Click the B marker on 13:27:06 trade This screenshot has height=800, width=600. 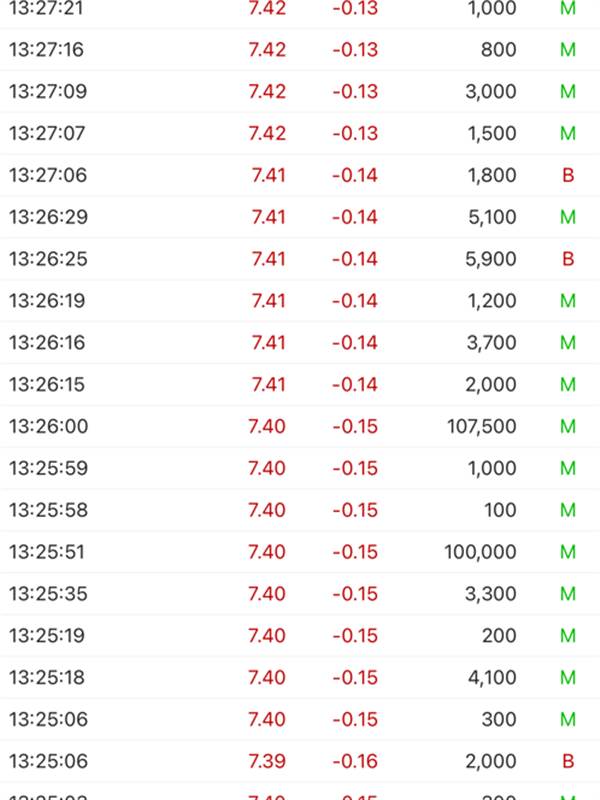click(568, 175)
